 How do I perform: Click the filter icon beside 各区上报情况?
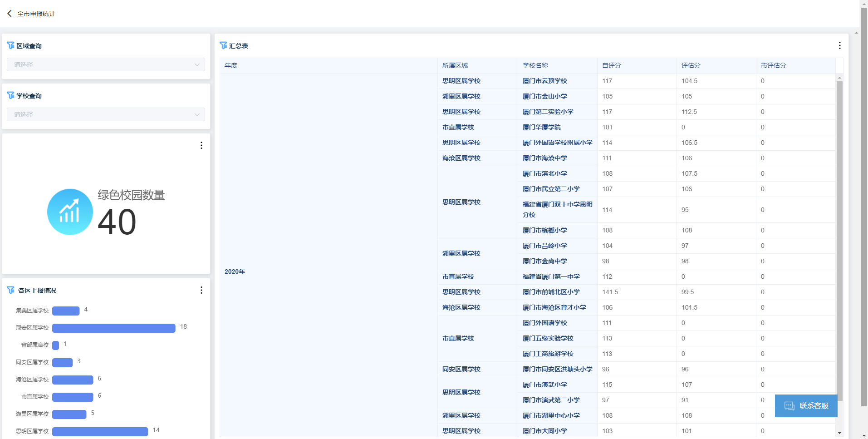coord(11,290)
